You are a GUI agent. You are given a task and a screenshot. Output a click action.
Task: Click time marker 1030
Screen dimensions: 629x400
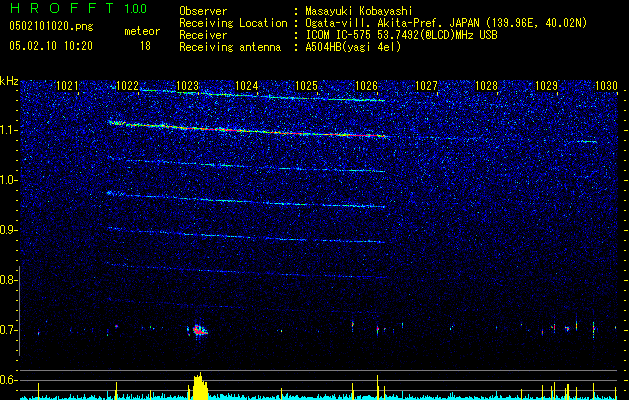click(x=606, y=86)
